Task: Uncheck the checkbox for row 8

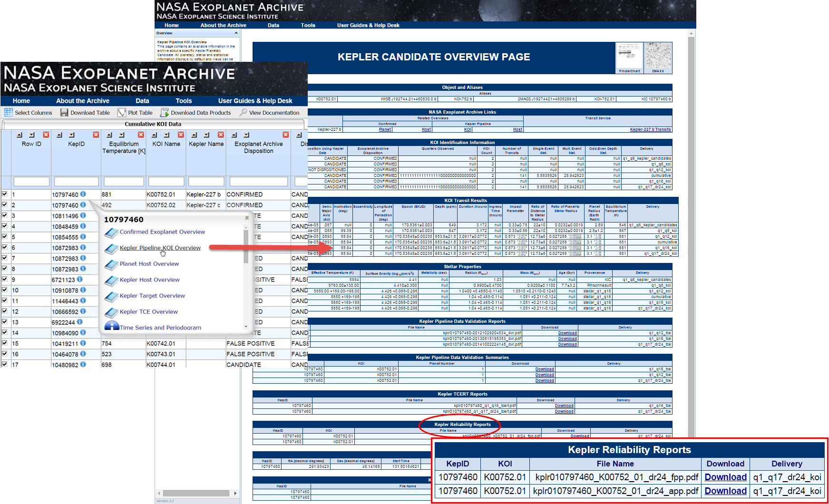Action: 5,268
